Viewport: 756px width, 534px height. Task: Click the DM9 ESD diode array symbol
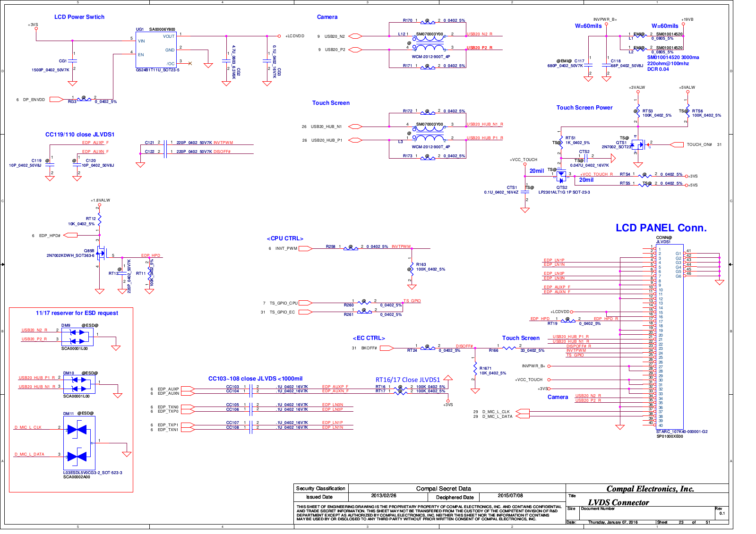click(x=75, y=337)
